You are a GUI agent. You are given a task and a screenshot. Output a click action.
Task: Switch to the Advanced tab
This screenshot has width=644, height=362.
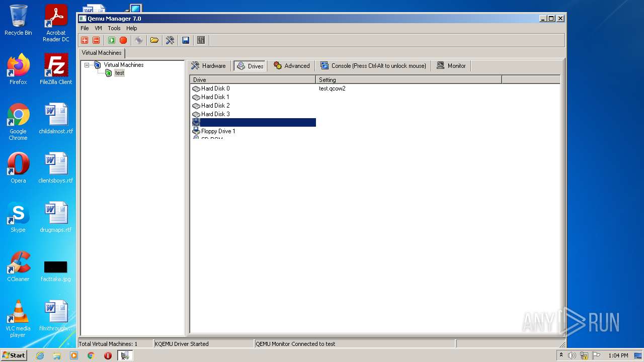(292, 66)
